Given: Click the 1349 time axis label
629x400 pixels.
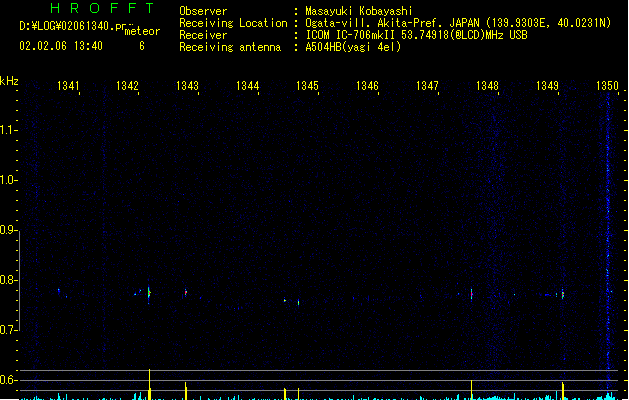Looking at the screenshot, I should point(547,86).
